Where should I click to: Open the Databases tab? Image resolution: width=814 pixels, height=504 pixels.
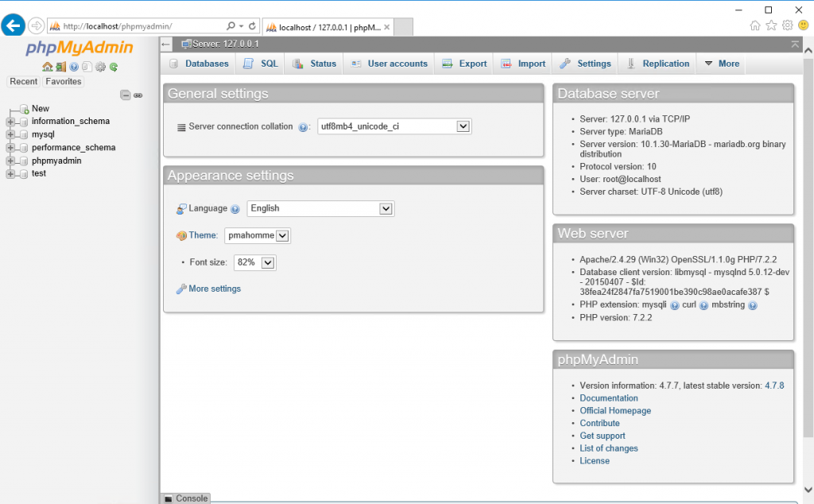pos(199,64)
